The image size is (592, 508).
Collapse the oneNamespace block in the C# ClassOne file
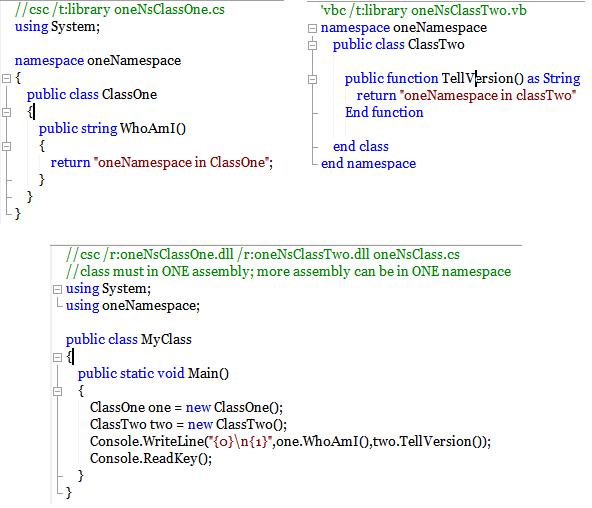pos(6,79)
